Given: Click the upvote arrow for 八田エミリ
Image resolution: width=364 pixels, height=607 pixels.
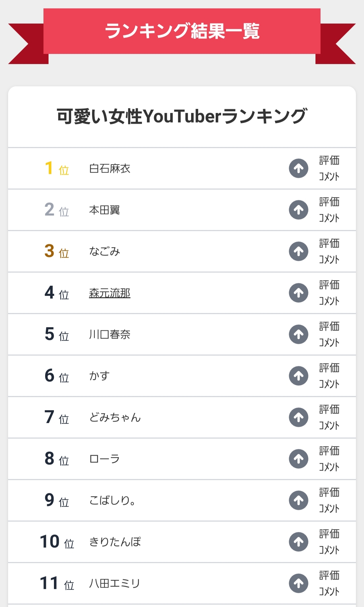Looking at the screenshot, I should pos(299,583).
